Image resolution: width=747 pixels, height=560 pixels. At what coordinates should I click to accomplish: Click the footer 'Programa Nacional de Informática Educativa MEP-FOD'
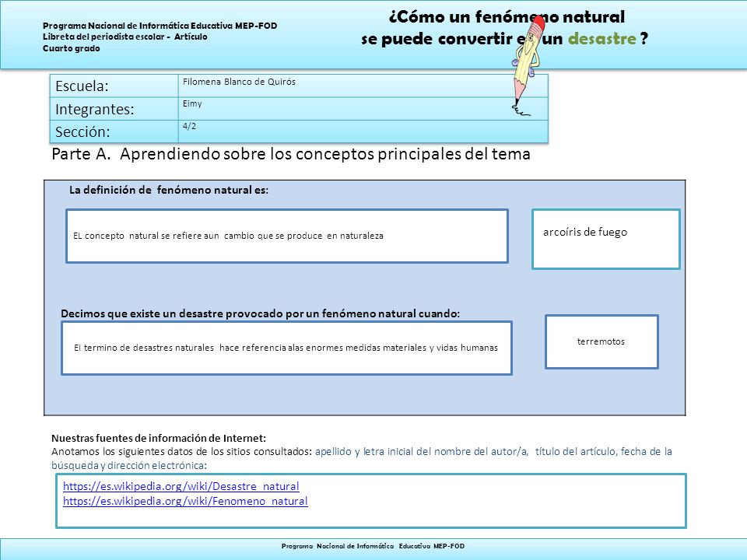(373, 546)
